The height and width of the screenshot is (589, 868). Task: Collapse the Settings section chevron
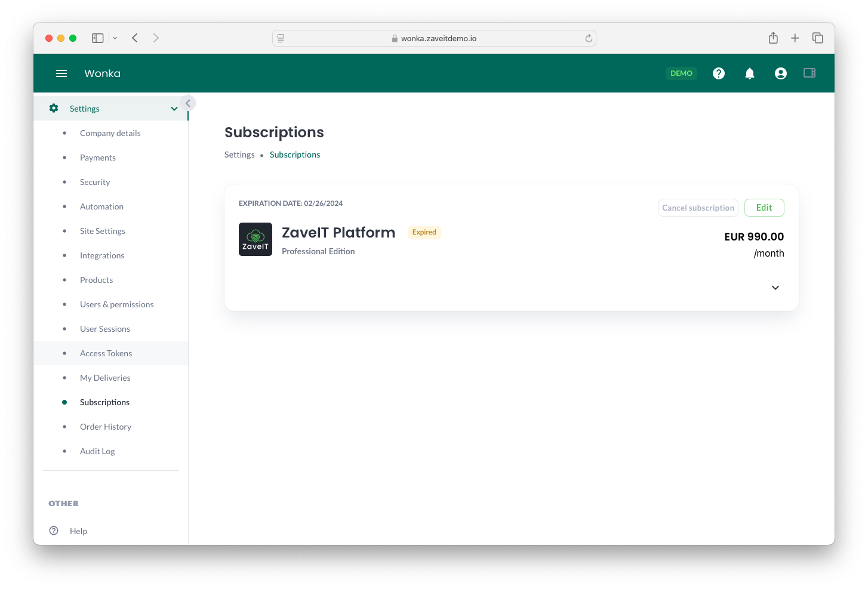click(x=174, y=109)
